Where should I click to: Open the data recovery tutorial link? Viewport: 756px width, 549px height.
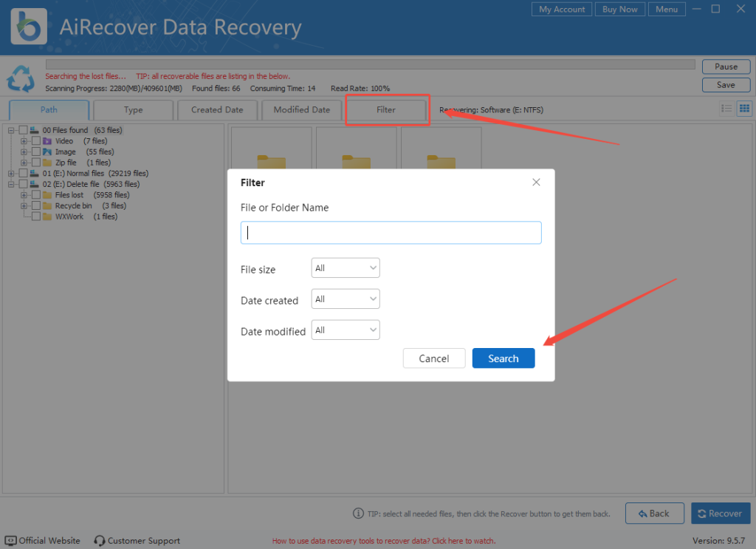(x=383, y=540)
